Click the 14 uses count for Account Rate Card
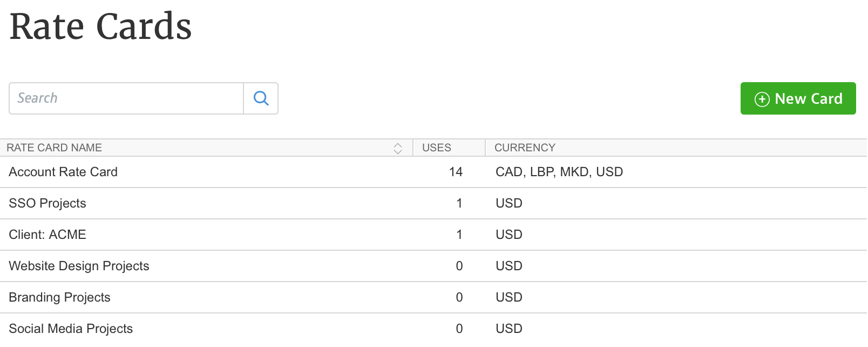The image size is (868, 347). (x=456, y=172)
